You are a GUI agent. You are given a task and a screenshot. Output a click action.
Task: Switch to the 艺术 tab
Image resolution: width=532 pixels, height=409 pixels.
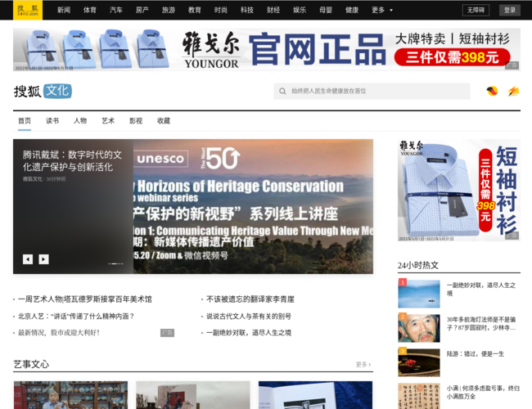click(x=108, y=121)
